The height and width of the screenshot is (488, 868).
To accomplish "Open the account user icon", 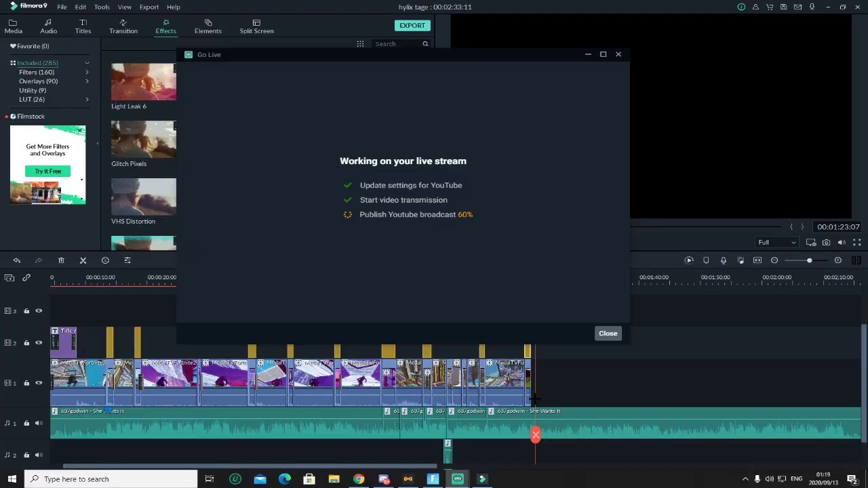I will (x=755, y=7).
